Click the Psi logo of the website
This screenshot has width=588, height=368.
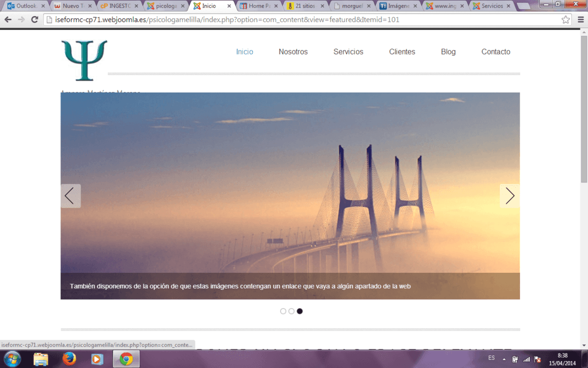84,60
